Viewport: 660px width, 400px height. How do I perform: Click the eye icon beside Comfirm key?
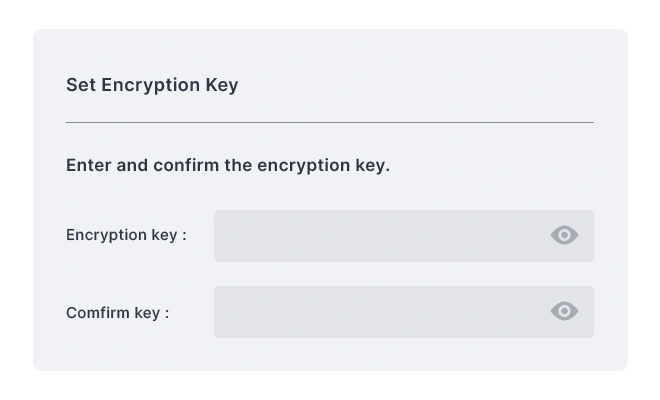click(x=564, y=311)
